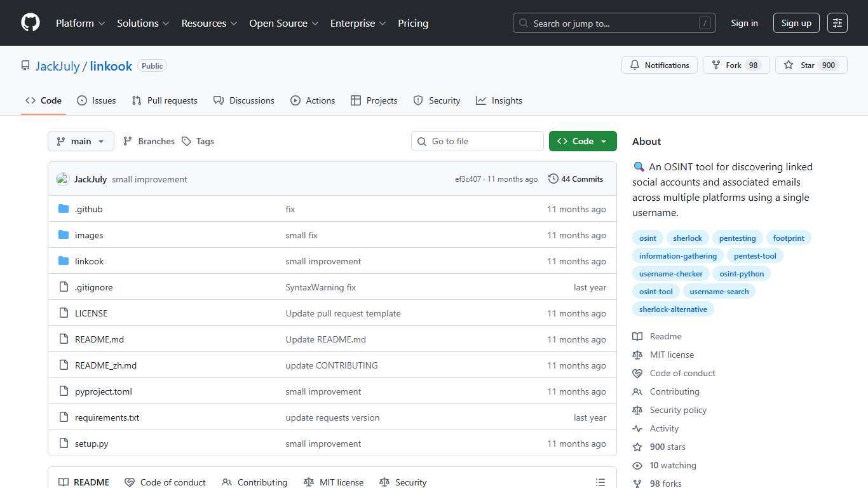The width and height of the screenshot is (868, 488).
Task: Click the MIT license scales icon
Action: [x=637, y=355]
